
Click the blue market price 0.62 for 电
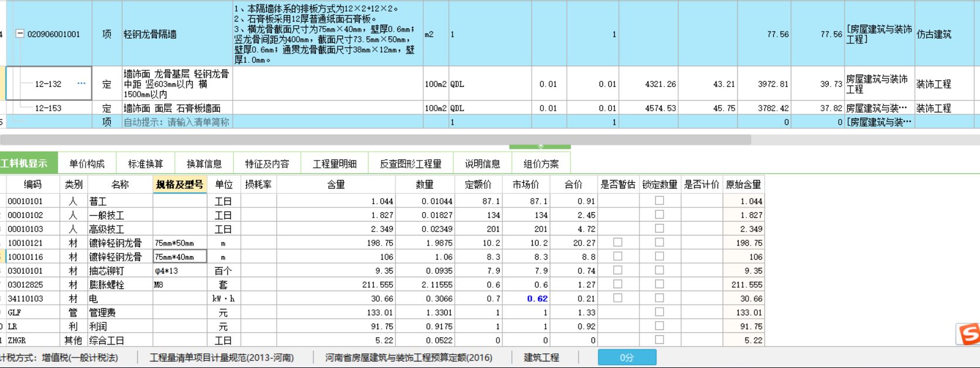537,298
